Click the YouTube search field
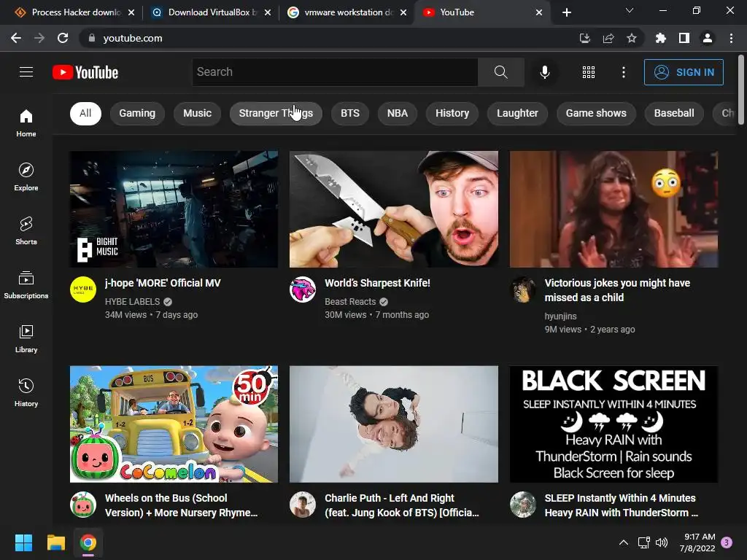This screenshot has height=560, width=747. click(x=335, y=72)
